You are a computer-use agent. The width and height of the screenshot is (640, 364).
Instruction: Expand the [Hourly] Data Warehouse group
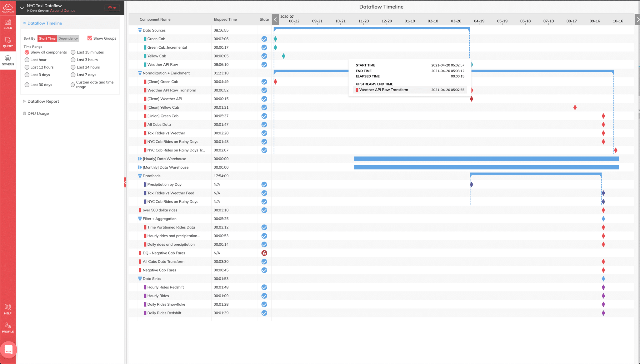140,159
